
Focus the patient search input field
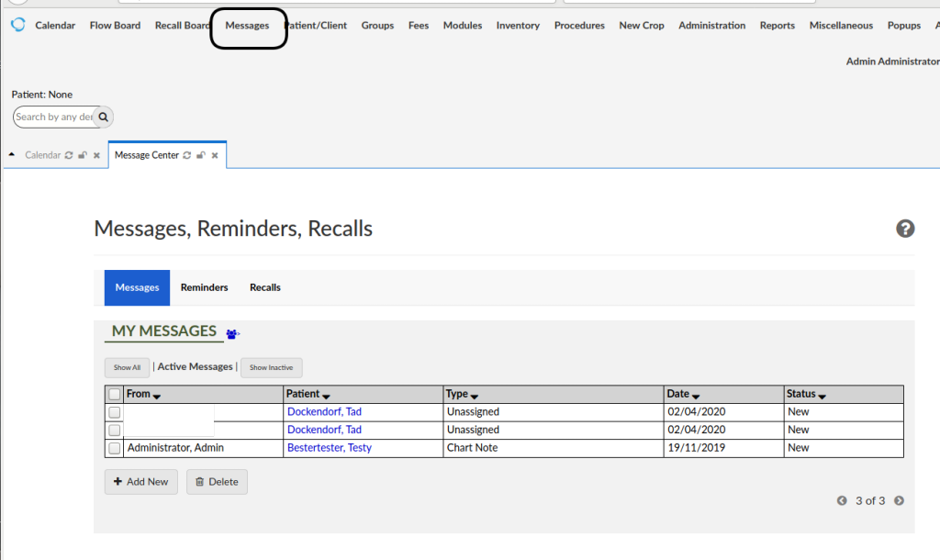[x=54, y=118]
